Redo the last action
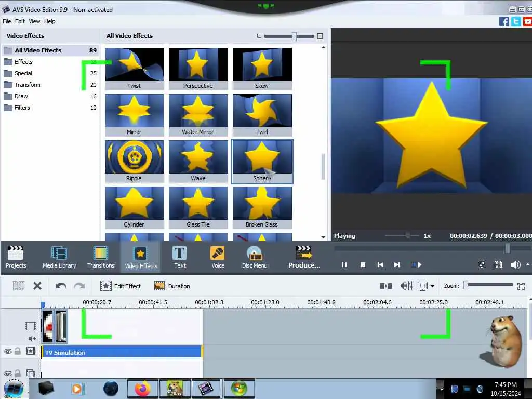 point(79,286)
